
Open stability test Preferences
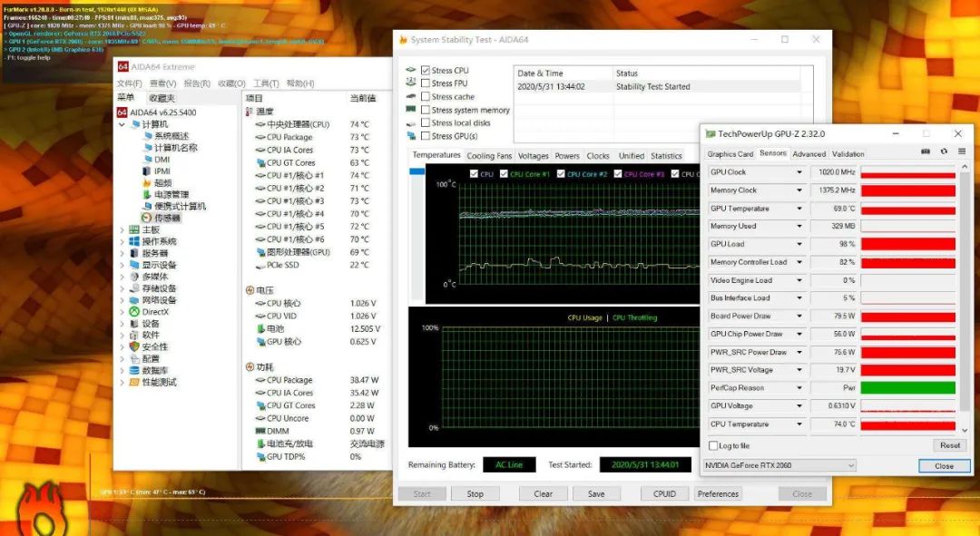click(718, 493)
